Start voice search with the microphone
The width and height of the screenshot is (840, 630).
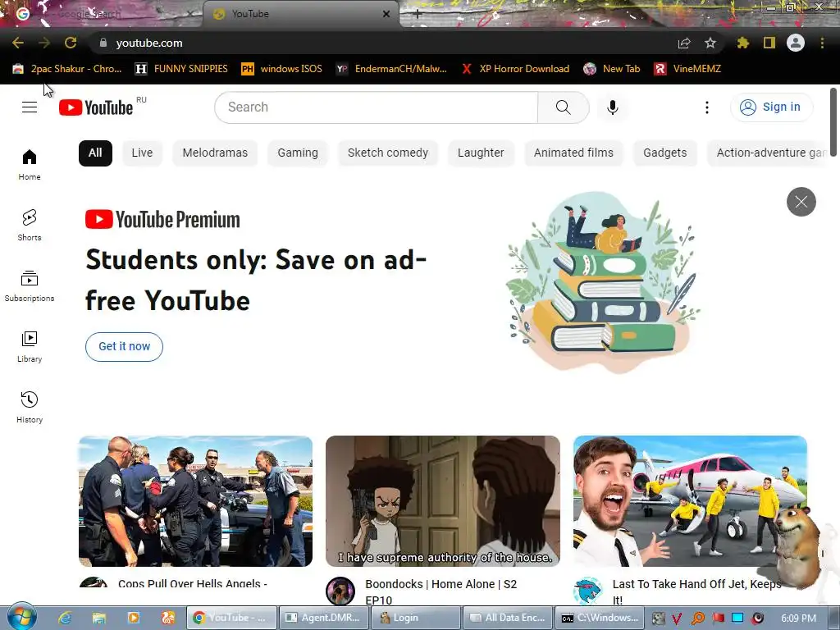[x=612, y=107]
